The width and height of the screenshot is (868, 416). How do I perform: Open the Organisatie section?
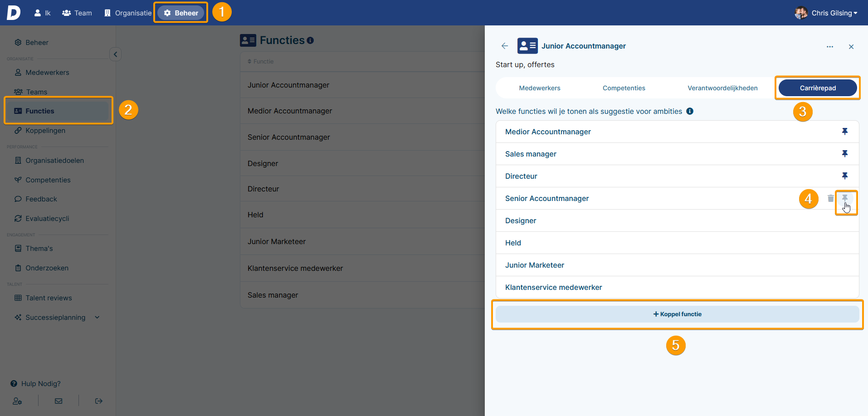pyautogui.click(x=128, y=13)
